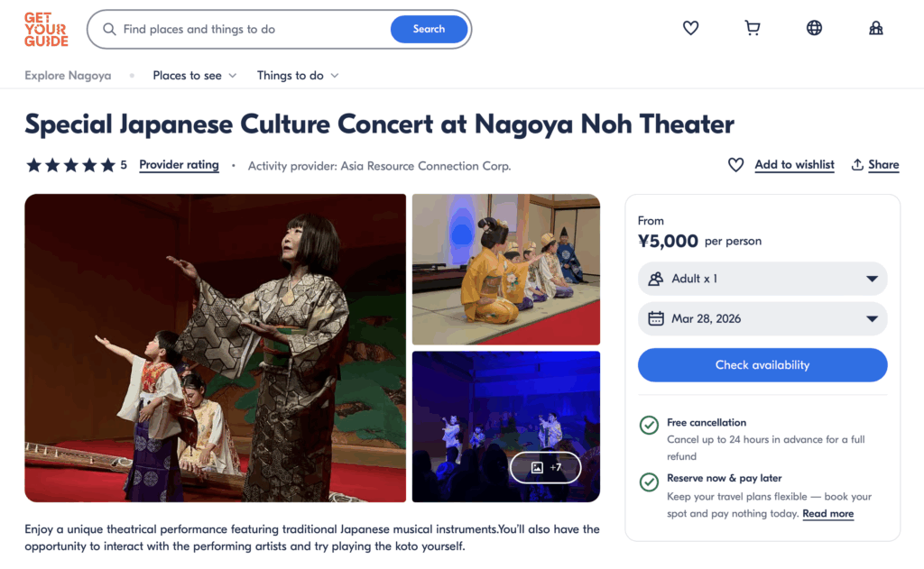The height and width of the screenshot is (569, 924).
Task: Click Read more about reserve now
Action: tap(827, 514)
